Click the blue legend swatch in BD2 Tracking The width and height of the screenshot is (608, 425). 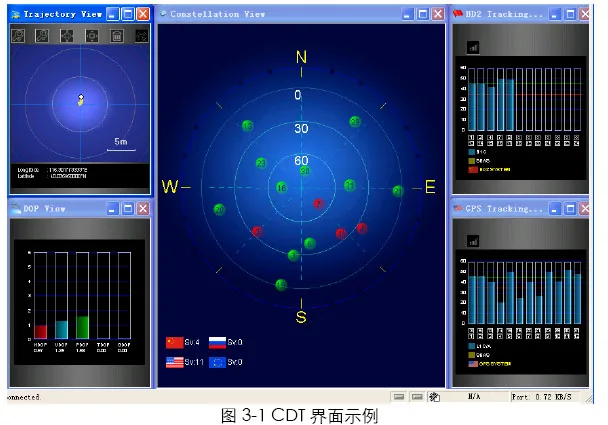coord(472,152)
